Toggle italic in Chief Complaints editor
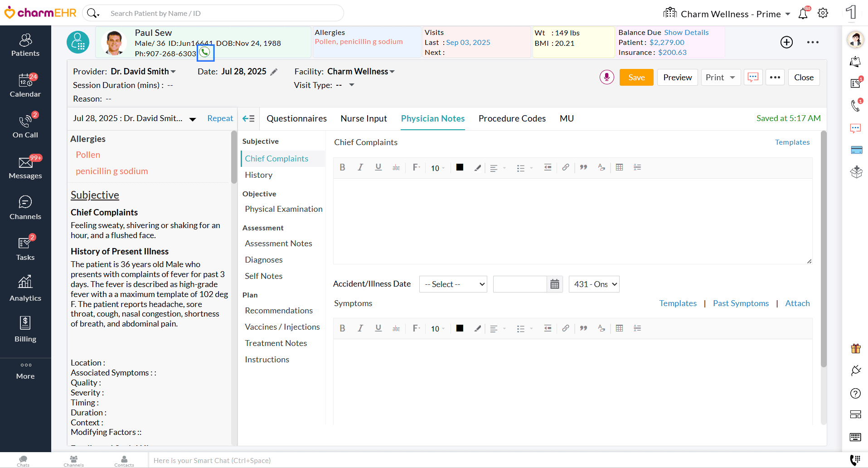 pos(360,167)
